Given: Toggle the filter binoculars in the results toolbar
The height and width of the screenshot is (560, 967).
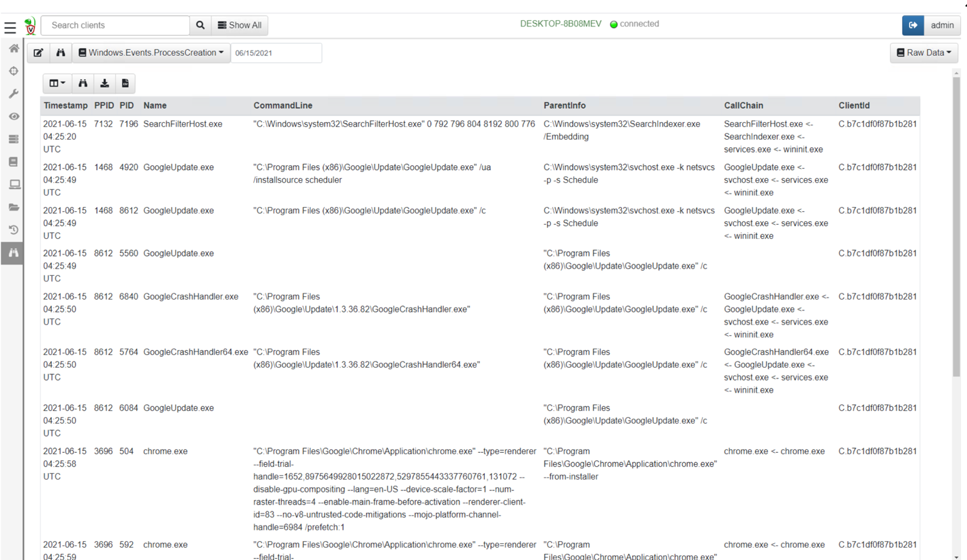Looking at the screenshot, I should tap(82, 83).
